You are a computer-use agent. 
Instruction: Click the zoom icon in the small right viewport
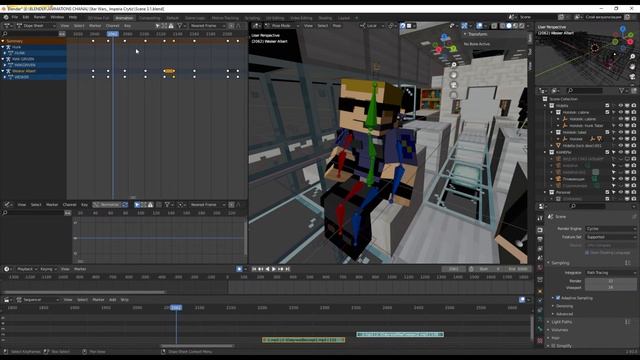(x=632, y=57)
